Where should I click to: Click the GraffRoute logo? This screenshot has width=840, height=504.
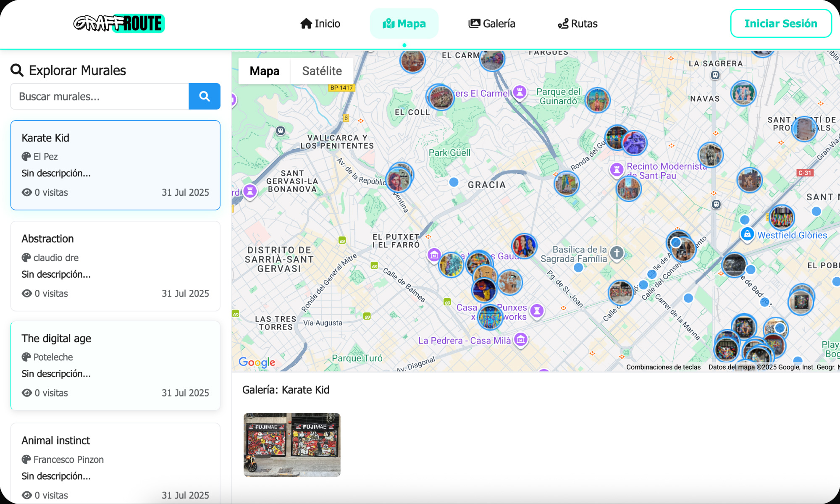click(x=119, y=24)
